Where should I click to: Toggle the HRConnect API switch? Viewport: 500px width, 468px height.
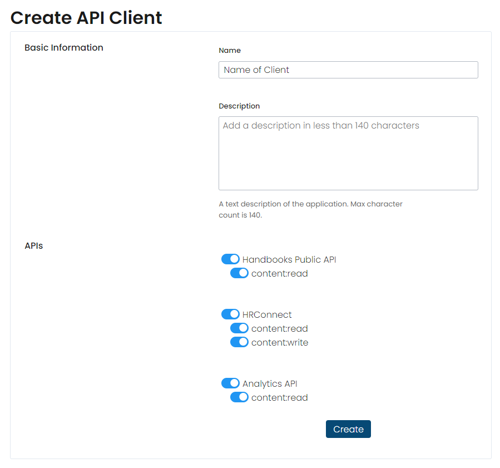pos(230,314)
